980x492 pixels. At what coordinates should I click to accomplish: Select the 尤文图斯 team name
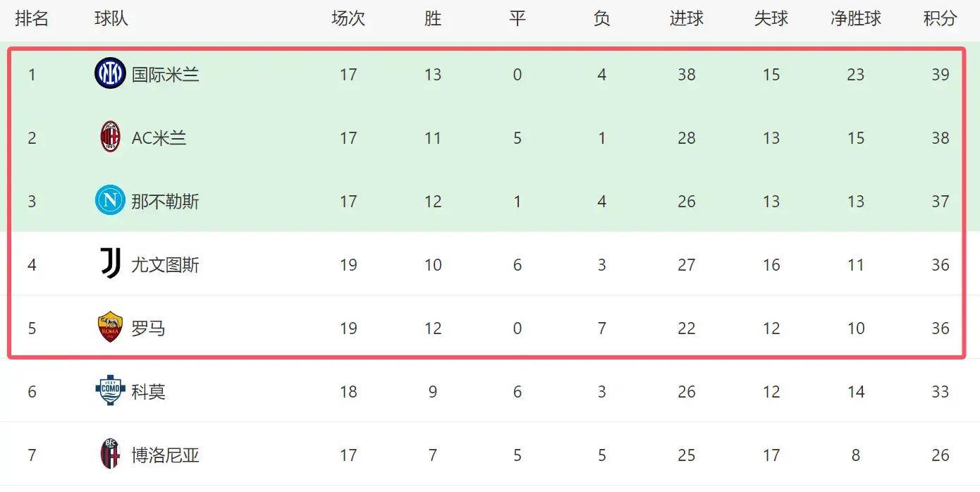pyautogui.click(x=165, y=265)
